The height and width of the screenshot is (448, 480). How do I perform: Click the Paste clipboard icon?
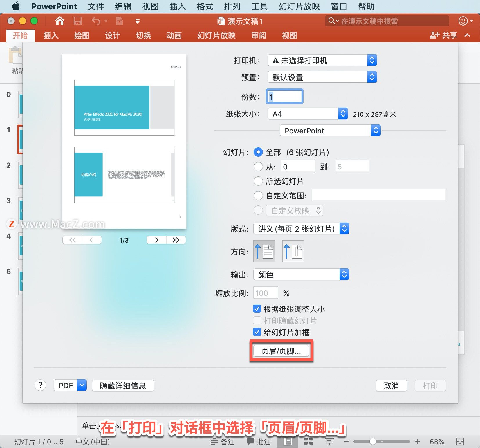(15, 55)
